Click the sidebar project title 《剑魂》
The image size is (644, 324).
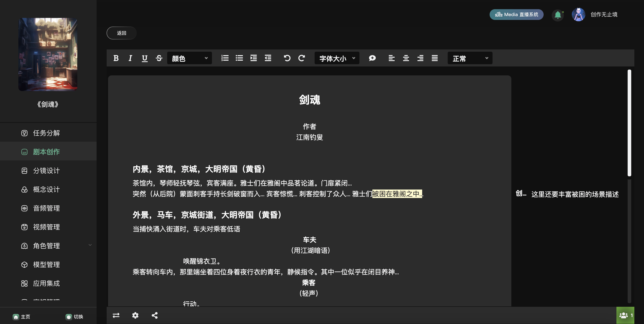pos(48,104)
